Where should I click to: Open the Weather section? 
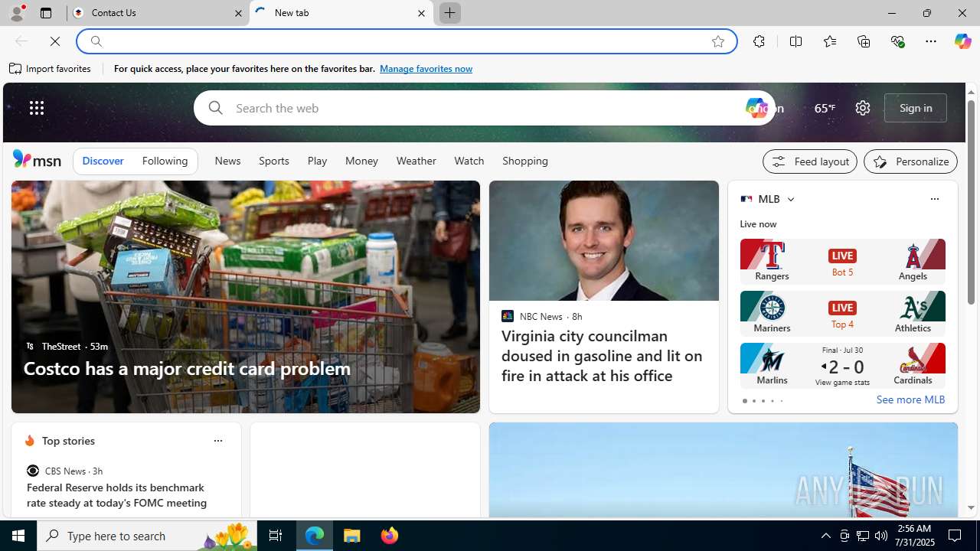pos(416,161)
